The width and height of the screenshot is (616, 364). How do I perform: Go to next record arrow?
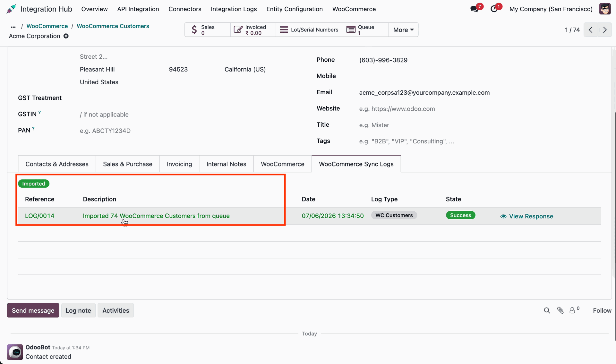[605, 30]
